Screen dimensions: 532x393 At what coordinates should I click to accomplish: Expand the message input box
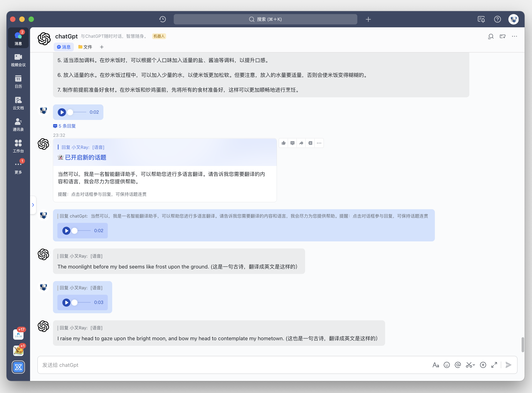[x=494, y=365]
